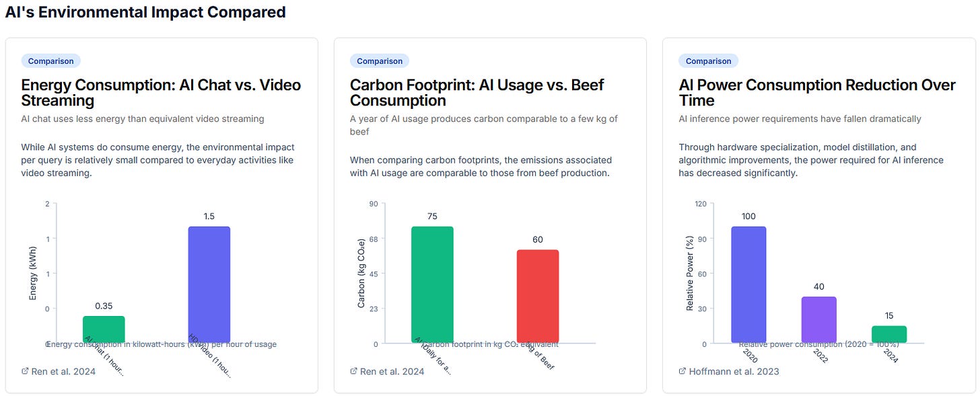This screenshot has height=396, width=980.
Task: Click the external link icon in the Carbon Footprint card
Action: point(354,371)
